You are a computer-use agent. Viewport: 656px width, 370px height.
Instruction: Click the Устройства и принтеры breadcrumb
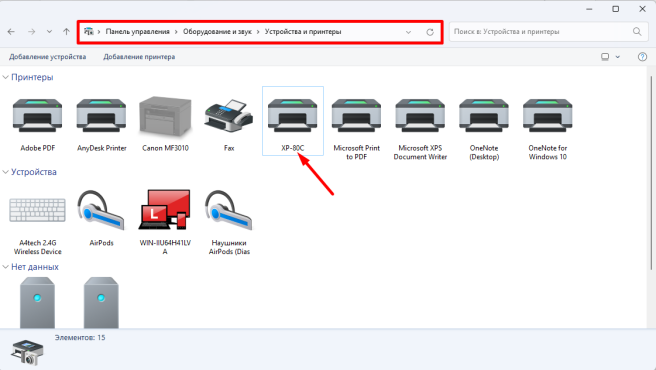pos(303,32)
